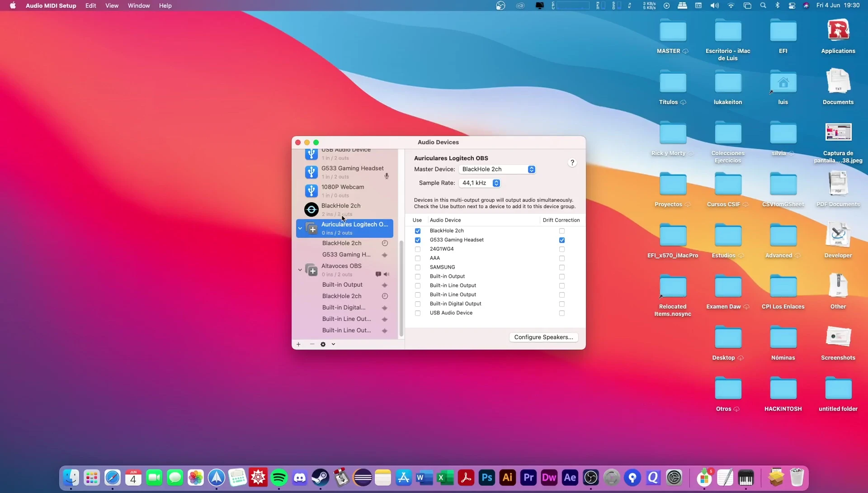Enable Use for USB Audio Device in table
The height and width of the screenshot is (493, 868).
(418, 313)
